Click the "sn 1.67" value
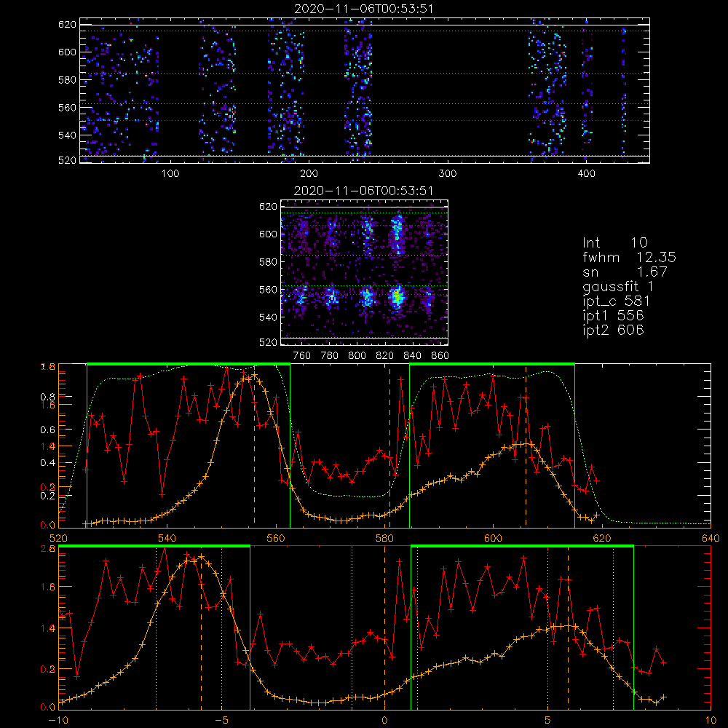Image resolution: width=728 pixels, height=728 pixels. point(625,272)
